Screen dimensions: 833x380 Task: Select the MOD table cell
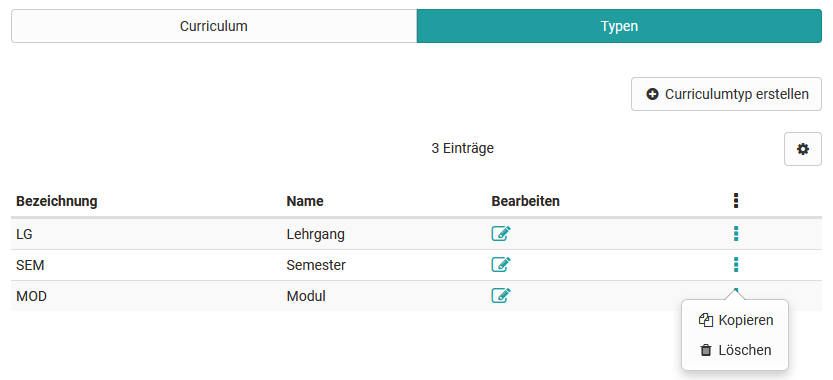[x=32, y=296]
